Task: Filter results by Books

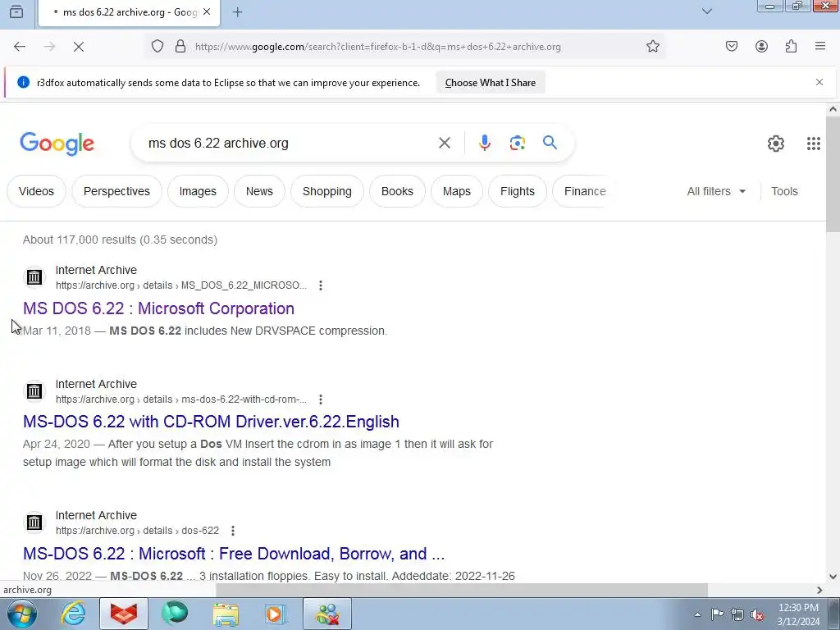Action: click(x=397, y=191)
